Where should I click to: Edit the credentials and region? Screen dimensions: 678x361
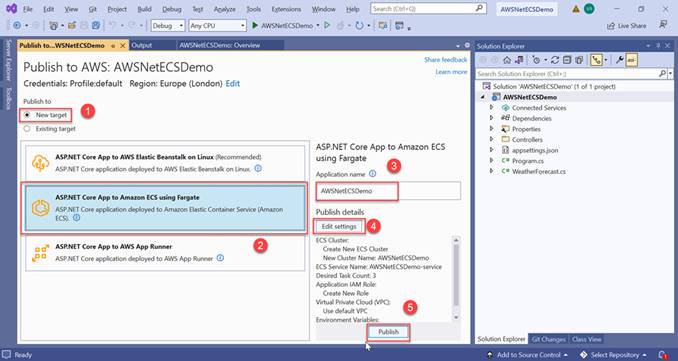[233, 84]
